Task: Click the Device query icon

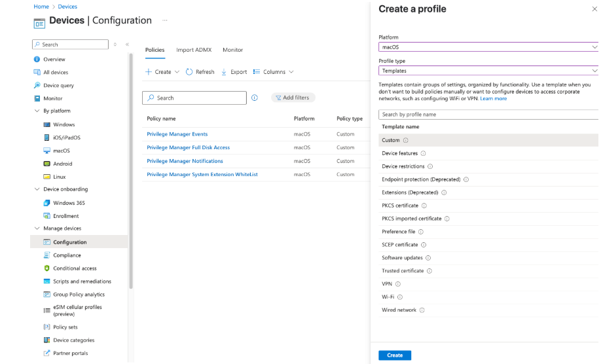Action: tap(37, 85)
